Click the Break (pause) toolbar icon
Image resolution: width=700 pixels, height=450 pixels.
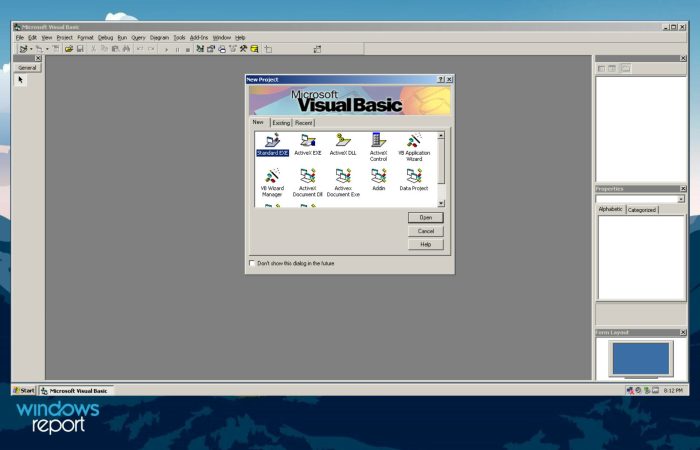(177, 49)
